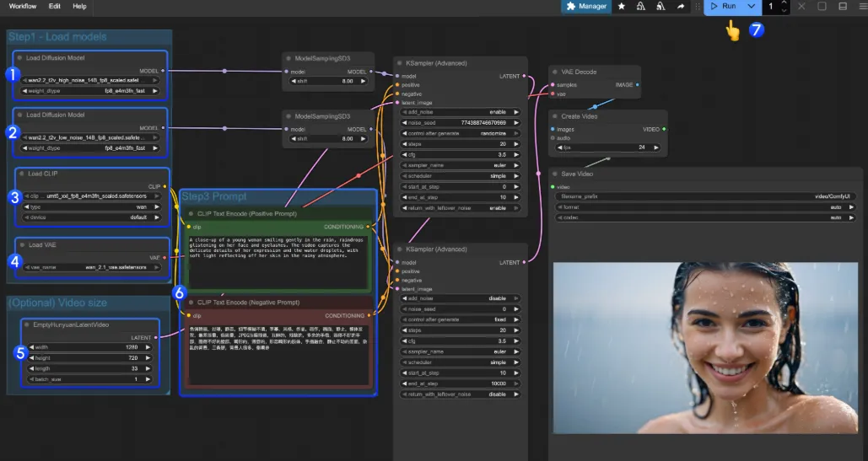Image resolution: width=868 pixels, height=461 pixels.
Task: Click the drag handle left of Run
Action: coord(697,7)
